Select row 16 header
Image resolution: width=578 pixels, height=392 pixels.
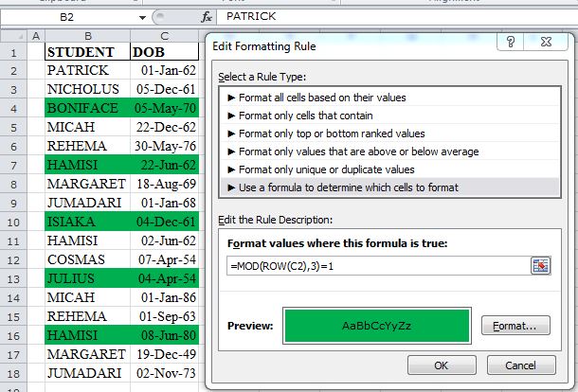click(x=13, y=335)
